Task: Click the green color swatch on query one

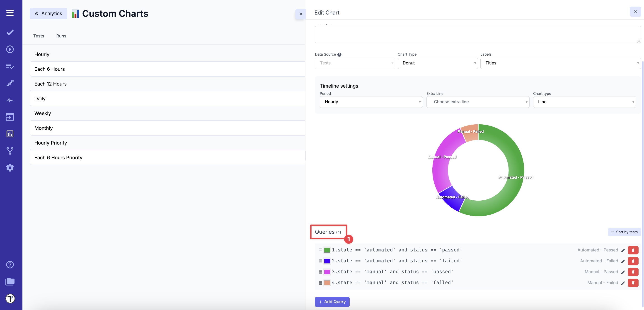Action: (327, 250)
